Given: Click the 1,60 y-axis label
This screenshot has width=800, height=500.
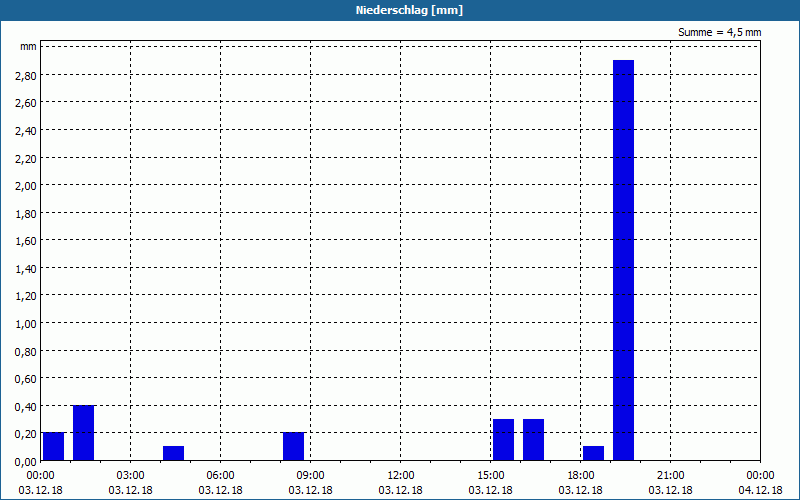Looking at the screenshot, I should (x=26, y=240).
